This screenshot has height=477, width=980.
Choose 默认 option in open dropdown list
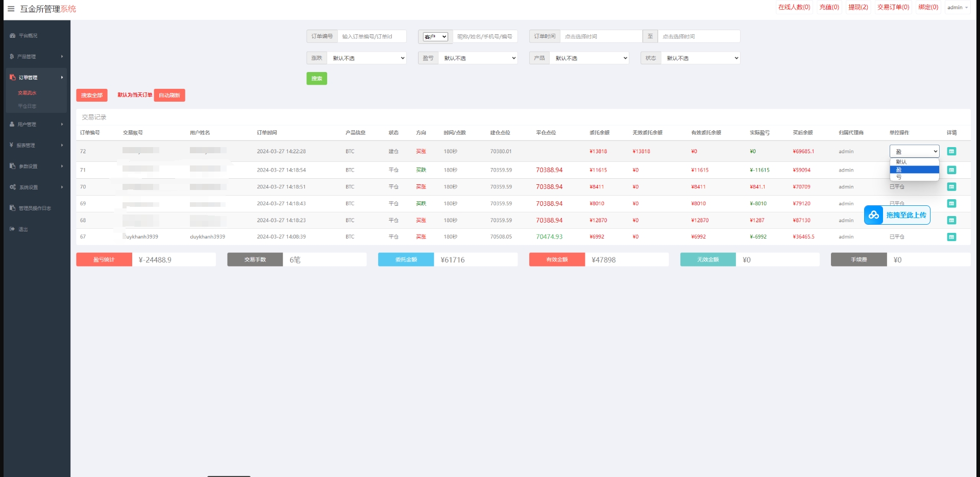pyautogui.click(x=914, y=162)
